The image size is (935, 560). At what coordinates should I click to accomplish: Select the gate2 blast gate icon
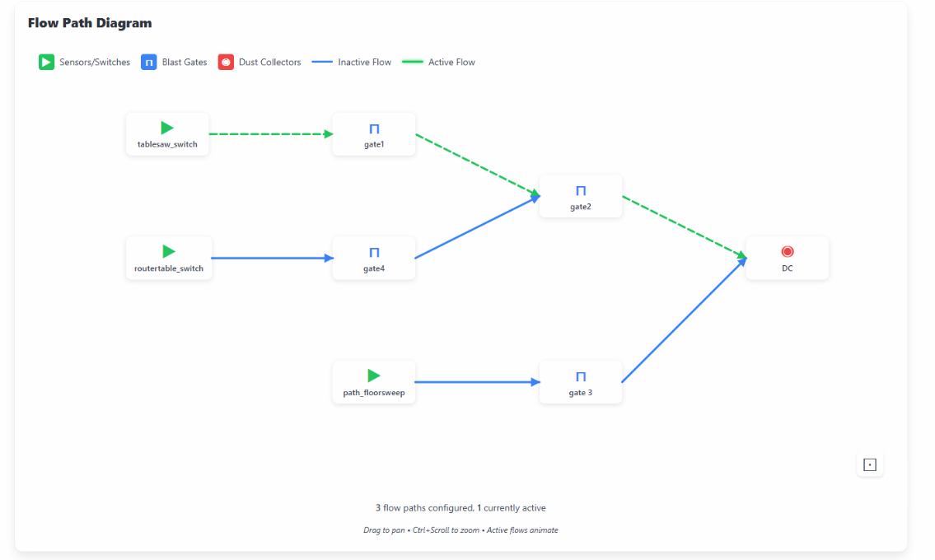[581, 190]
